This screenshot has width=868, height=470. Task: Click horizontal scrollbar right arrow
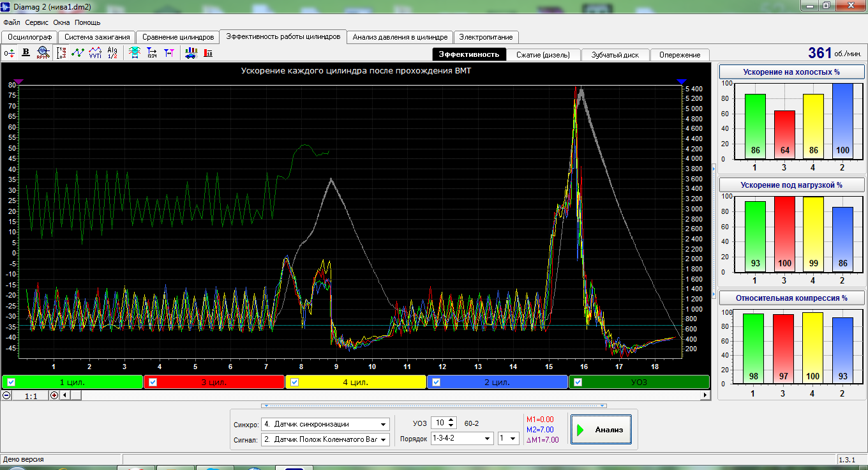pyautogui.click(x=705, y=395)
